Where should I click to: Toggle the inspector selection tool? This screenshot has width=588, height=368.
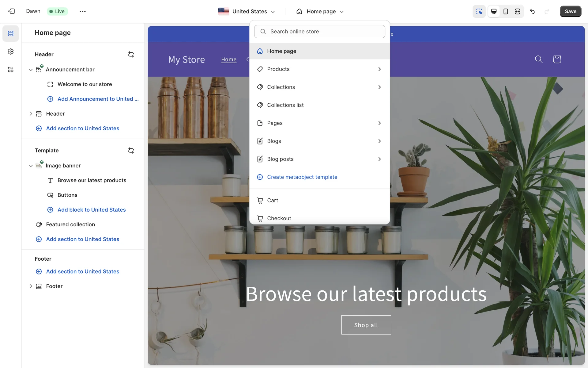click(x=479, y=11)
